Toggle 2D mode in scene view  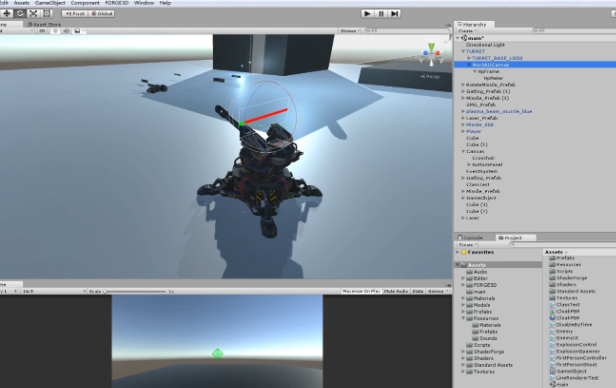tap(42, 31)
